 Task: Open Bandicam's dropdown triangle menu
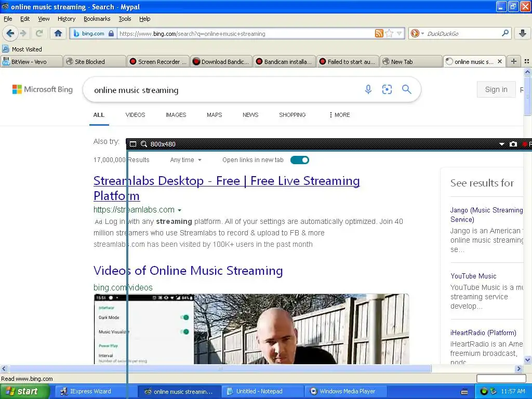[501, 144]
